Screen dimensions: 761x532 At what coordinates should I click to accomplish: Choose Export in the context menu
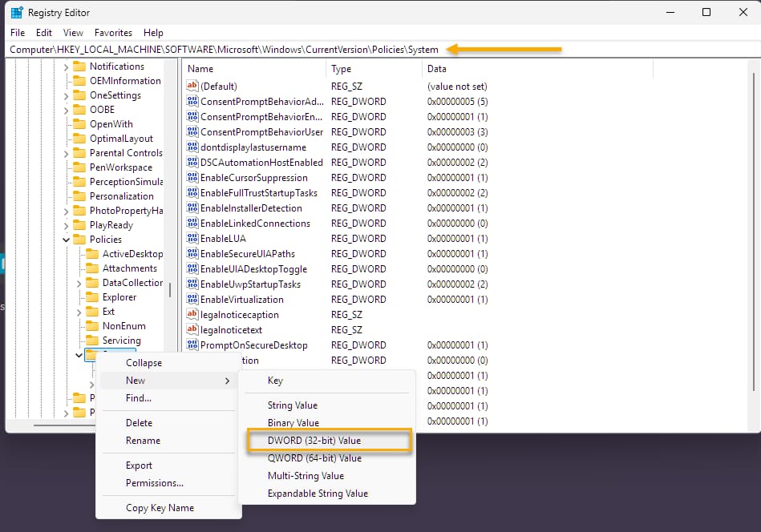pos(168,465)
